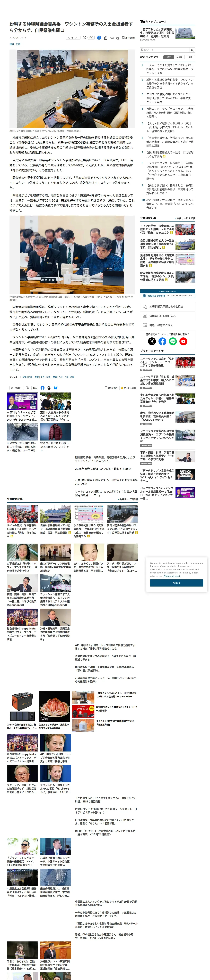Print article using printer icon

point(117,38)
